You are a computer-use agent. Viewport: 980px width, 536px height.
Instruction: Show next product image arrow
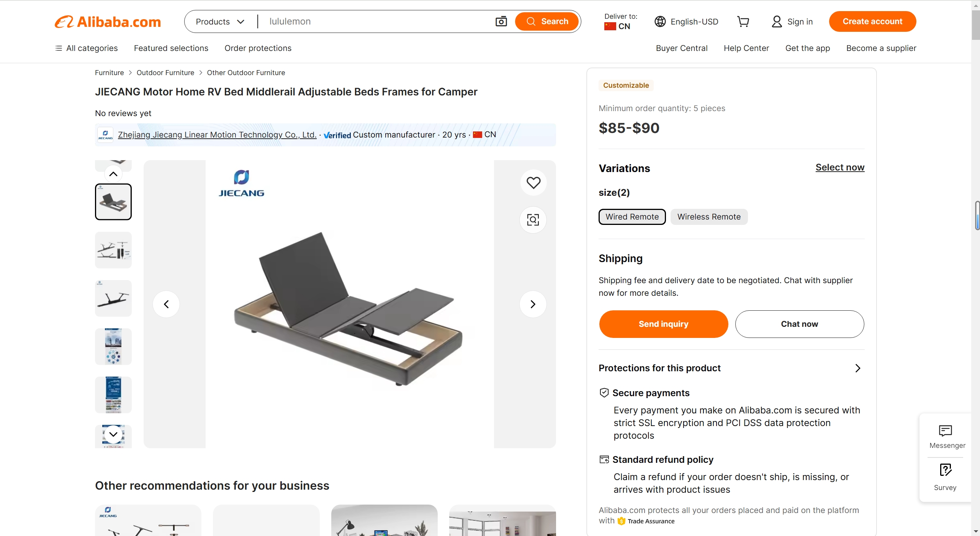[533, 304]
